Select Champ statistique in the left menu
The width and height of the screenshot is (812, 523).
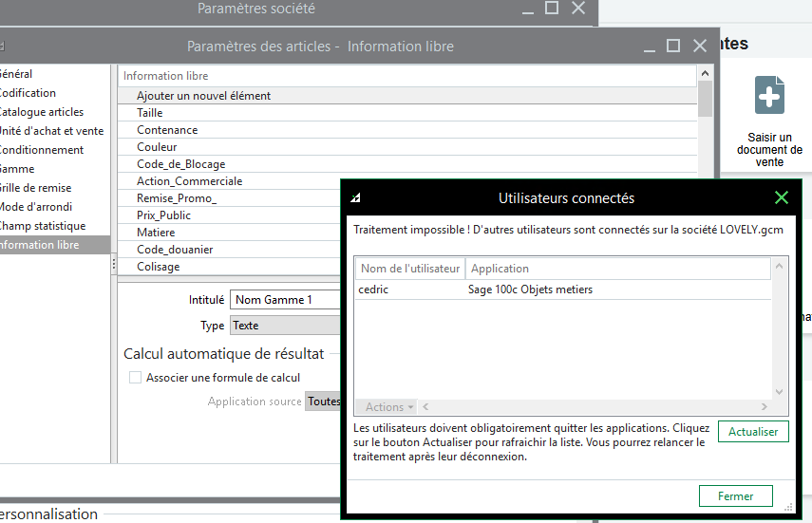click(x=43, y=226)
